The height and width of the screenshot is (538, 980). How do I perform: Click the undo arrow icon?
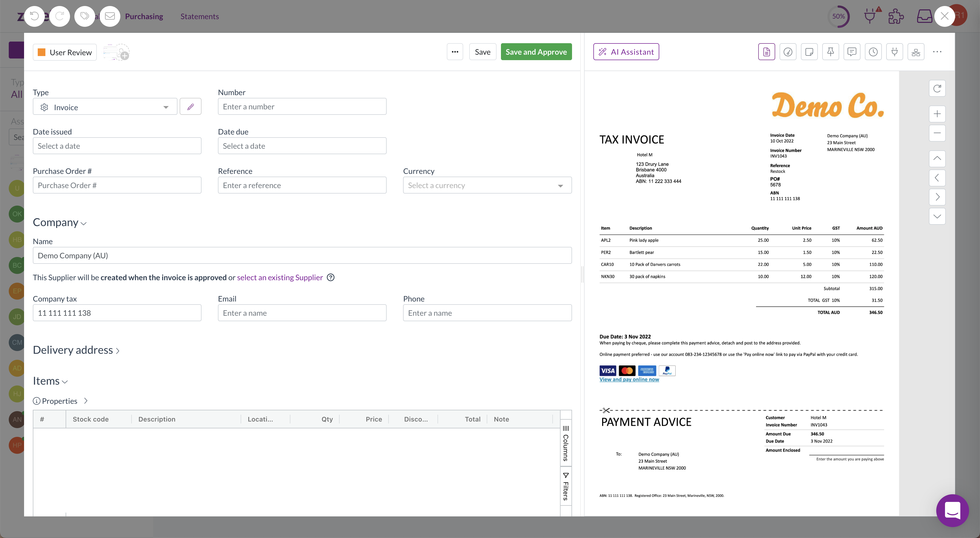[x=34, y=16]
